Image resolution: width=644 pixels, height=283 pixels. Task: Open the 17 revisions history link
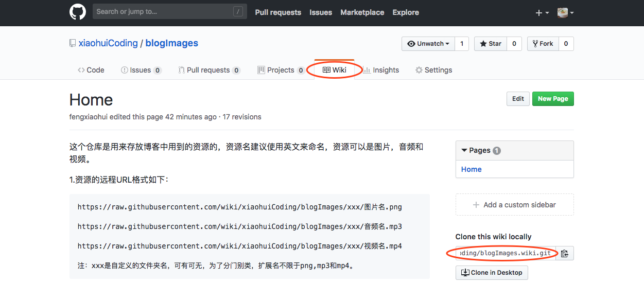(x=242, y=117)
